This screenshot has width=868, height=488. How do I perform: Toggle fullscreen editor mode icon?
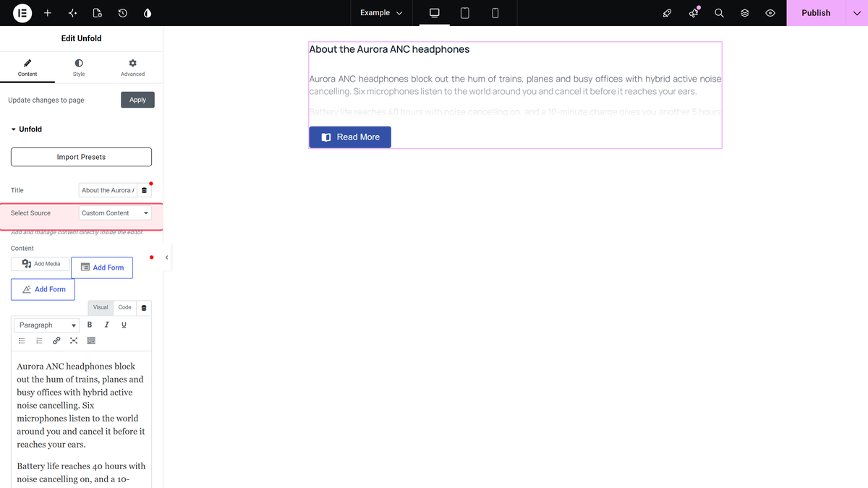point(74,341)
